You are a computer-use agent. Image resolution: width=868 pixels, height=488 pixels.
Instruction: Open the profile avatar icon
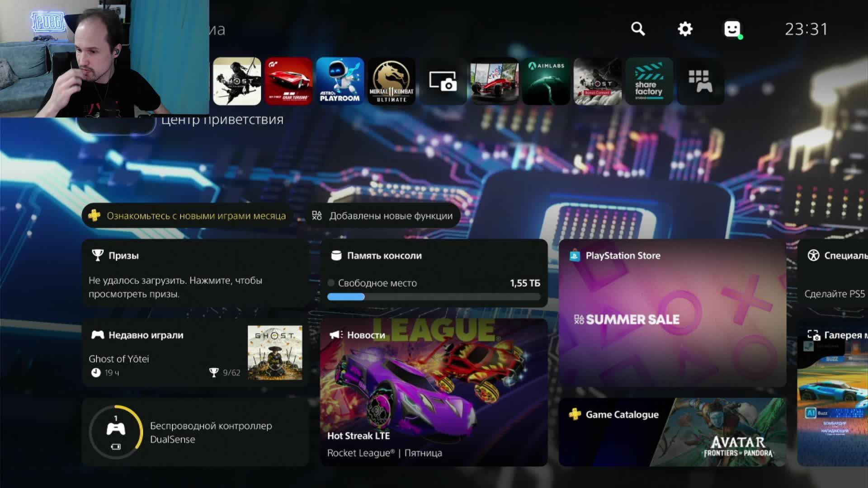point(732,29)
